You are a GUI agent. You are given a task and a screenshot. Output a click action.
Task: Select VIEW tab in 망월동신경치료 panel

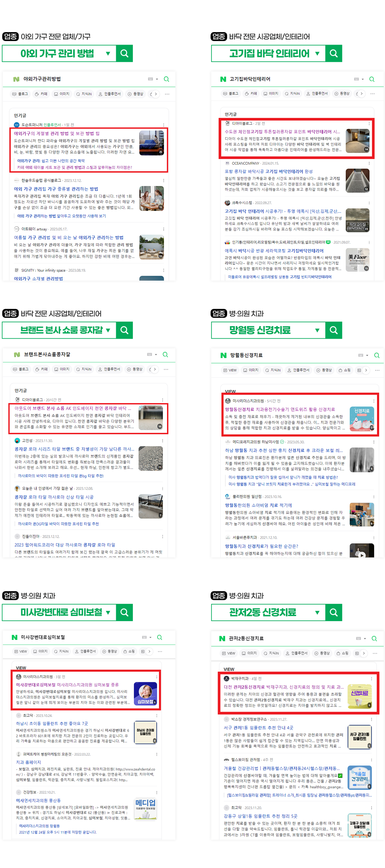click(x=230, y=370)
